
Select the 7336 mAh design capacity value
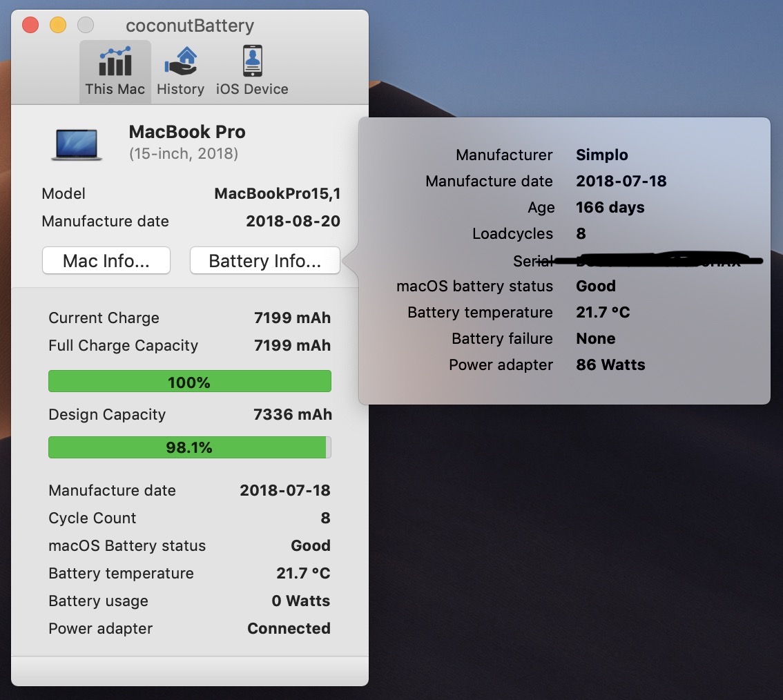point(293,414)
